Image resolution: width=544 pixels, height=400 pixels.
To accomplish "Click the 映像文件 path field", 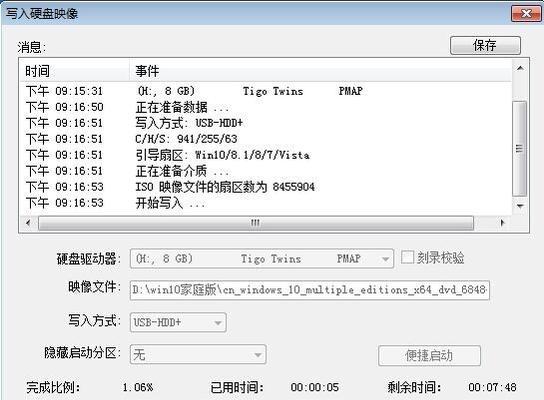I will coord(310,290).
